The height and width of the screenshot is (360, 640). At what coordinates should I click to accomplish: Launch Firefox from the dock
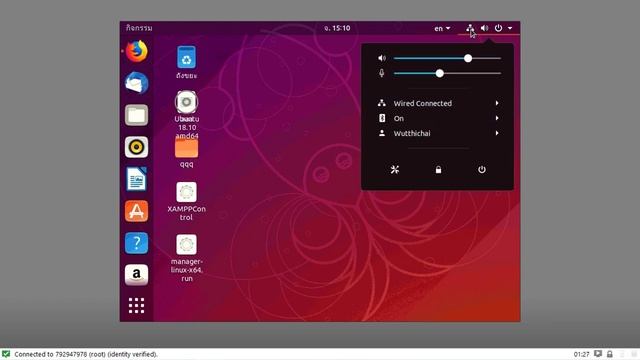pos(137,51)
